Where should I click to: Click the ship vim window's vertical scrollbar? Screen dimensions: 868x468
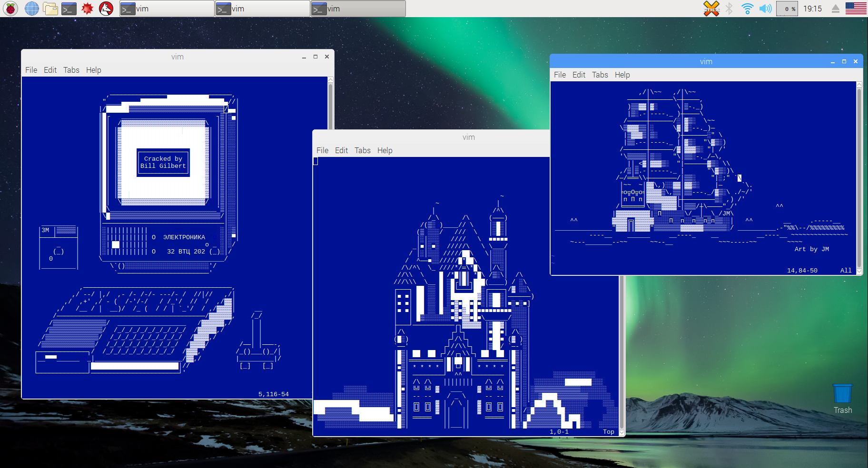pos(859,177)
